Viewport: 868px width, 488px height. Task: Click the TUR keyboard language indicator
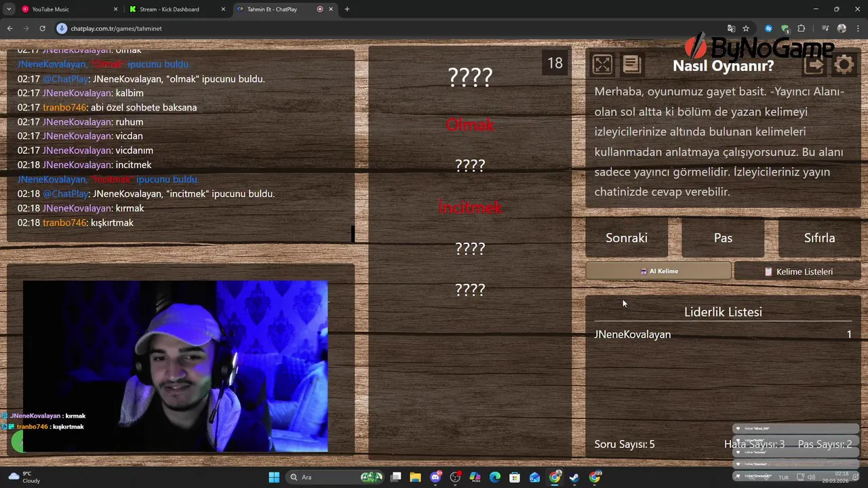[783, 477]
